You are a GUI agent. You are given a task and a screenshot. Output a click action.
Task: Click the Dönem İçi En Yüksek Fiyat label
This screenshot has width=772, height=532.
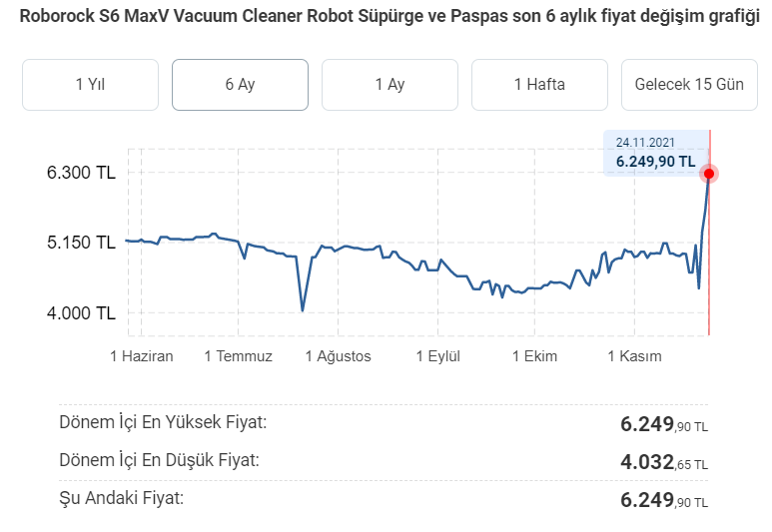click(x=163, y=422)
